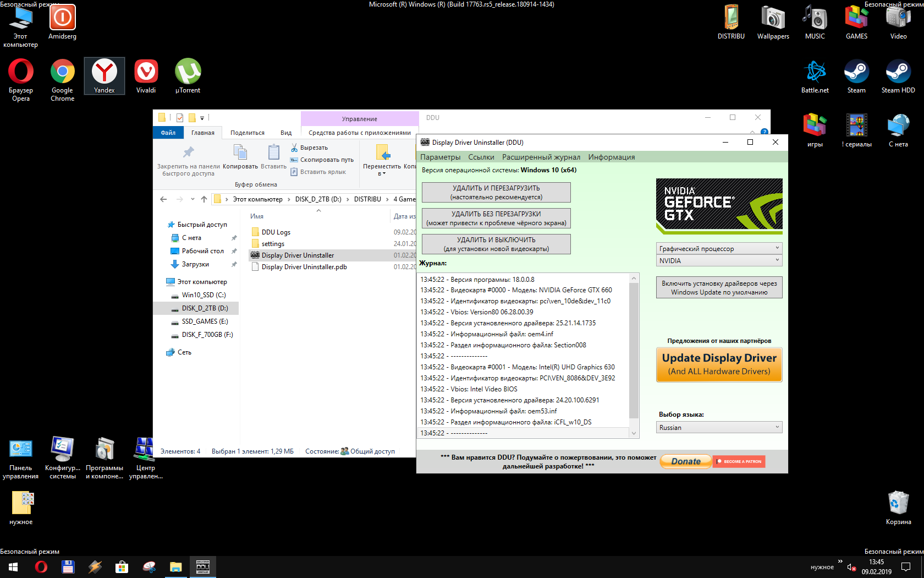Screen dimensions: 924x578
Task: Click Включить установку драйверов через Windows Update
Action: click(x=719, y=287)
